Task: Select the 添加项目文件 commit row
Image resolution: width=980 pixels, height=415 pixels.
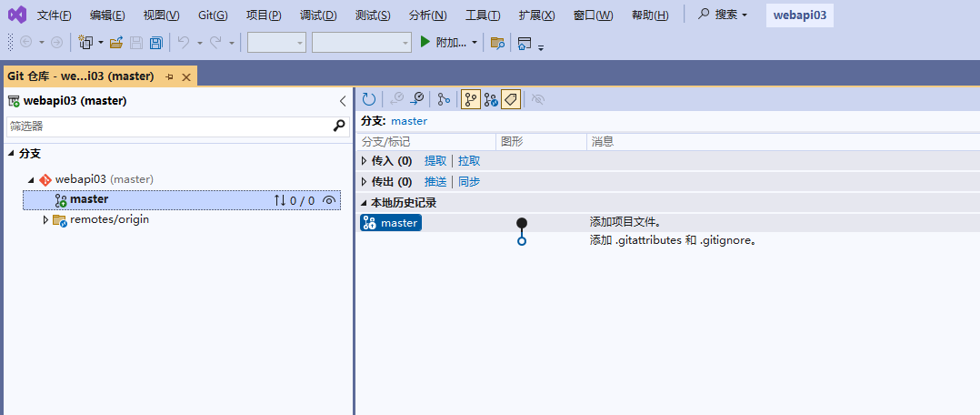Action: pos(669,222)
